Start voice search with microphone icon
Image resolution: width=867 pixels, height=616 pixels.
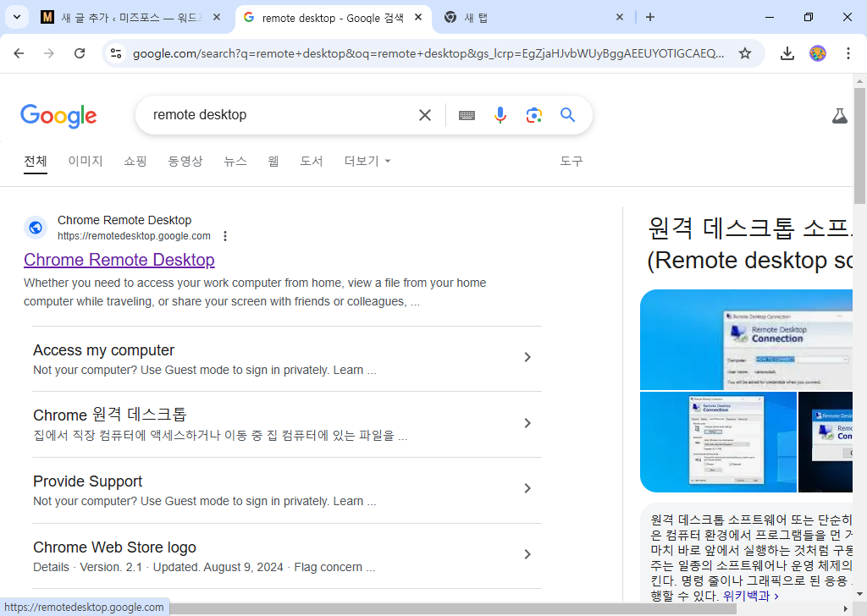500,115
